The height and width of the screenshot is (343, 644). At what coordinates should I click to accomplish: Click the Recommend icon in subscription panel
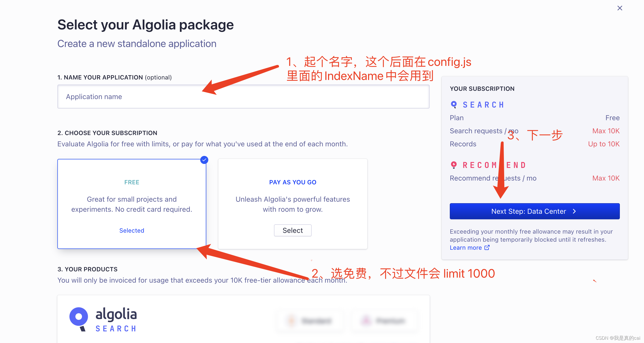coord(454,165)
